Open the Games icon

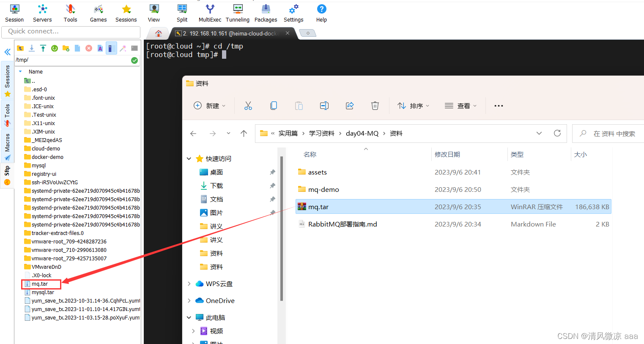(x=98, y=13)
